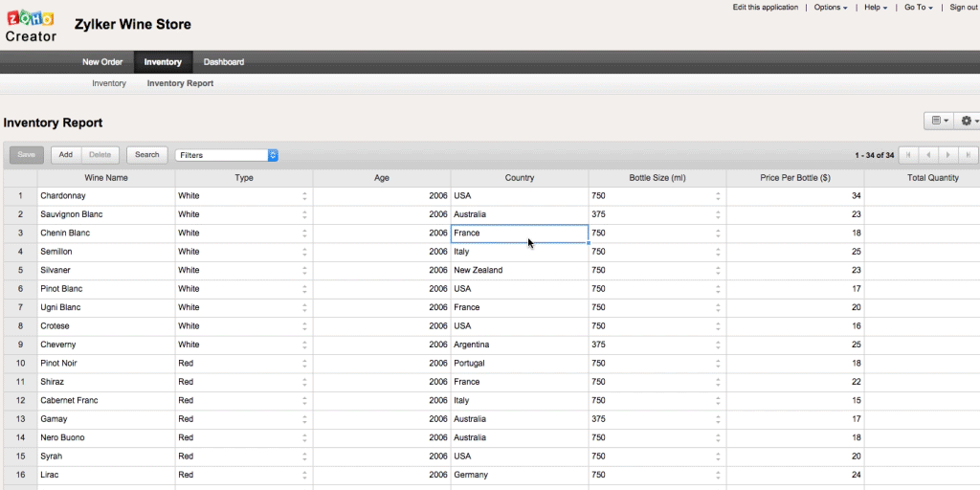Expand the Type selector for Chardonnay
The width and height of the screenshot is (980, 490).
(x=304, y=195)
